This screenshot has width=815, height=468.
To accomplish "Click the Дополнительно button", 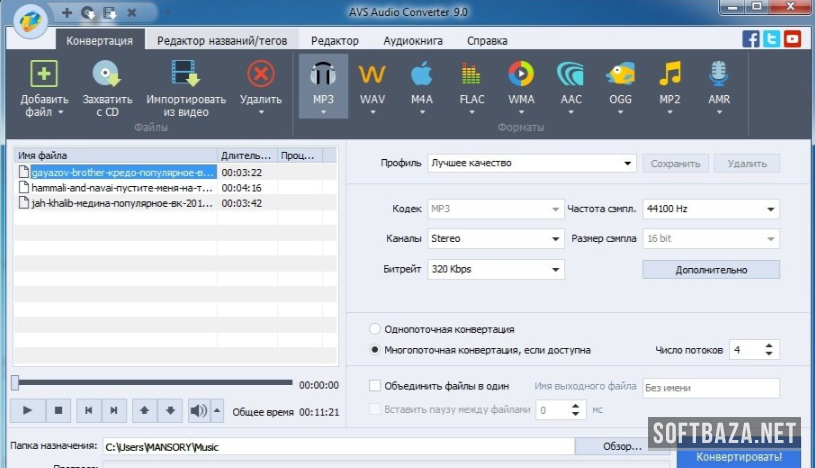I will (710, 269).
